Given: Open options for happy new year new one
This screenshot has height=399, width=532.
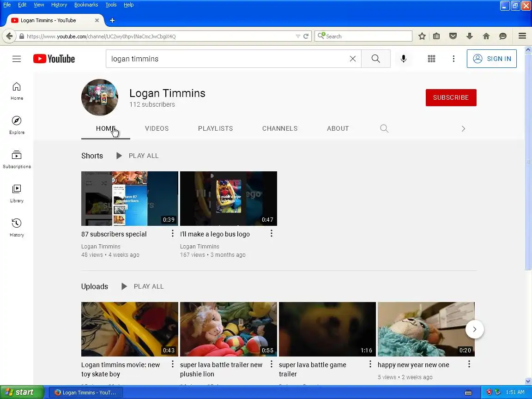Looking at the screenshot, I should [469, 364].
